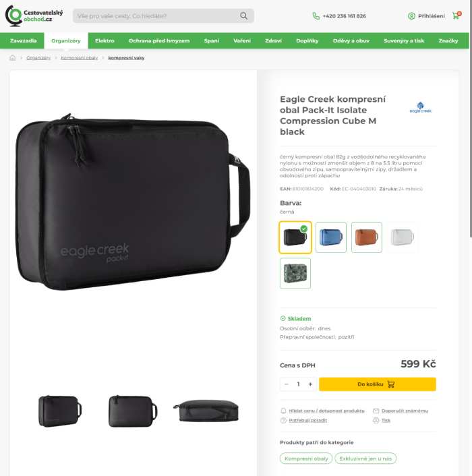Click the Přihlášení user icon
The width and height of the screenshot is (472, 476).
coord(411,16)
